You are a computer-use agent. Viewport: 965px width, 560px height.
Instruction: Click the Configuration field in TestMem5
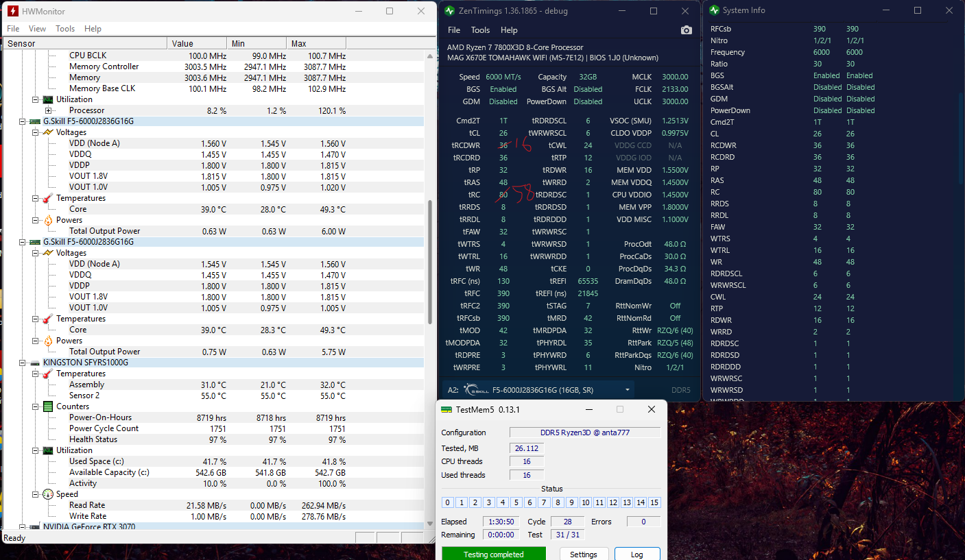[584, 433]
